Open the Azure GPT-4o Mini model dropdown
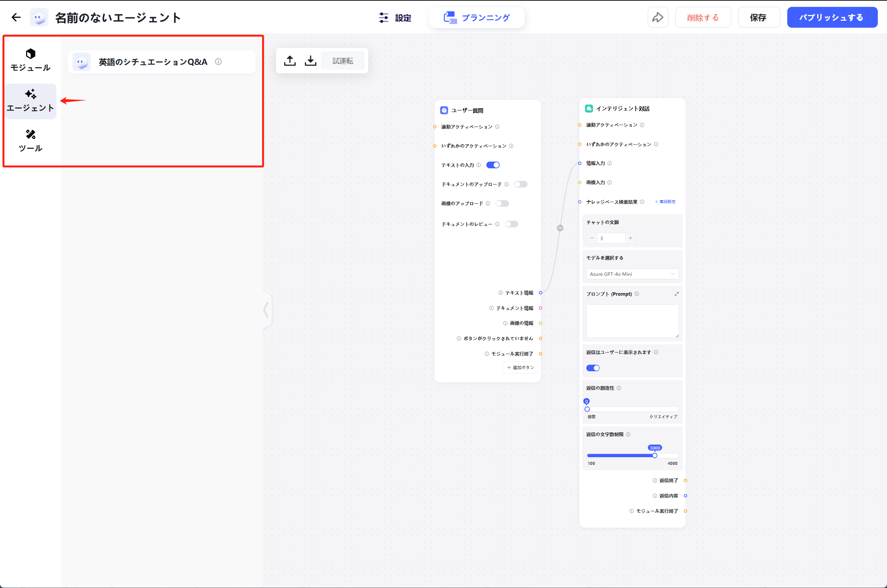The image size is (887, 588). [632, 274]
